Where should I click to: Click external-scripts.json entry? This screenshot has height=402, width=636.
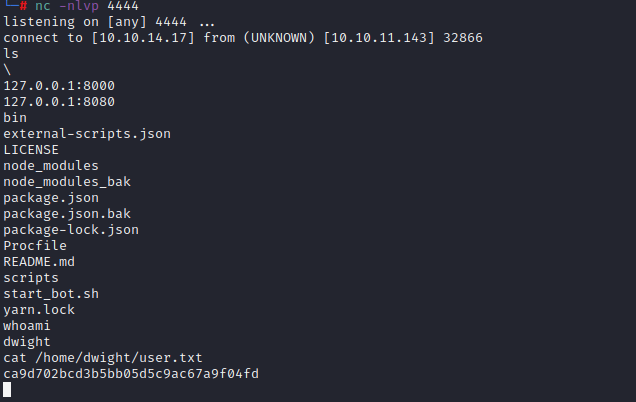click(87, 134)
